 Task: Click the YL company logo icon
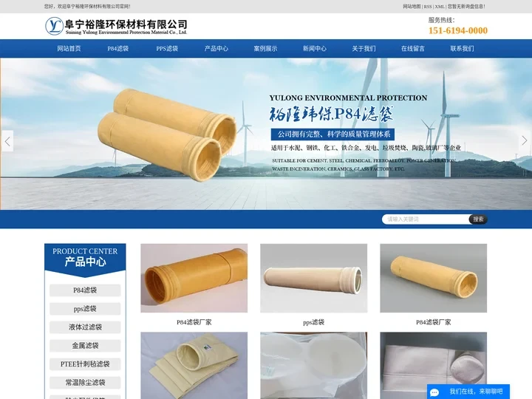54,26
